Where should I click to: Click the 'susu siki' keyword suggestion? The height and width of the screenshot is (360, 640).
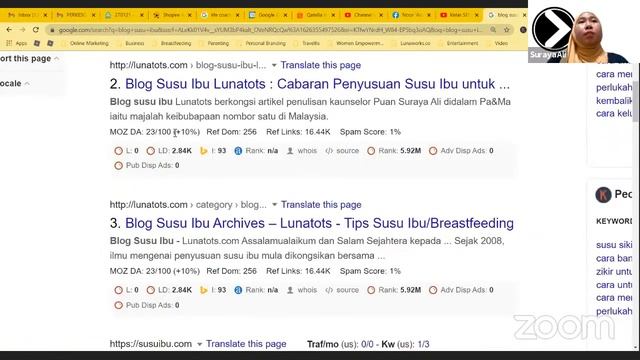click(614, 245)
